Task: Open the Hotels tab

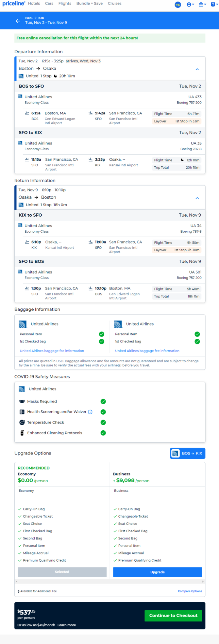Action: coord(34,4)
